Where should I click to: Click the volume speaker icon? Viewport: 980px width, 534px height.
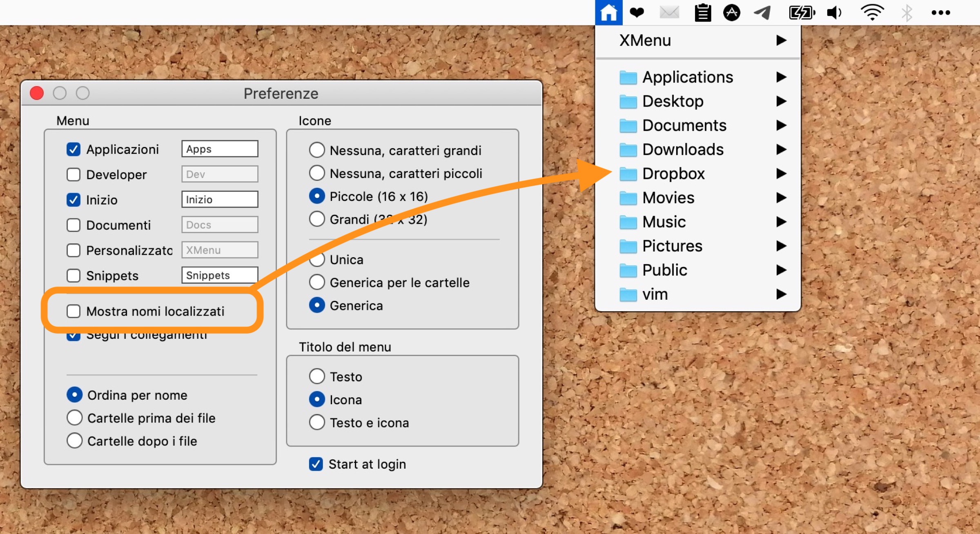click(834, 13)
